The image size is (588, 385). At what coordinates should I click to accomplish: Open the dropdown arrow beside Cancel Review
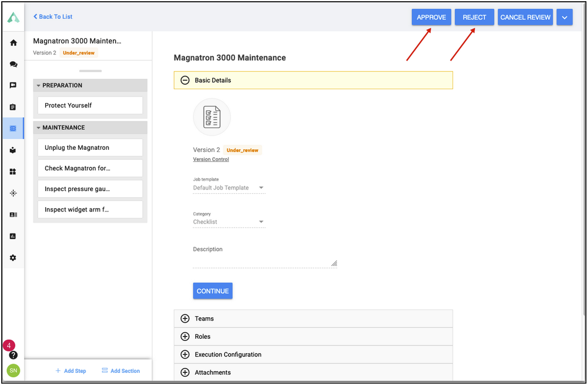coord(564,17)
